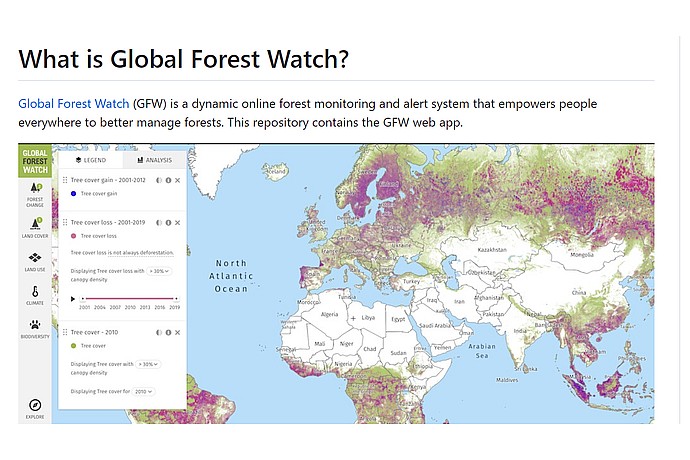The image size is (690, 460).
Task: Open the Biodiversity category
Action: pos(35,329)
